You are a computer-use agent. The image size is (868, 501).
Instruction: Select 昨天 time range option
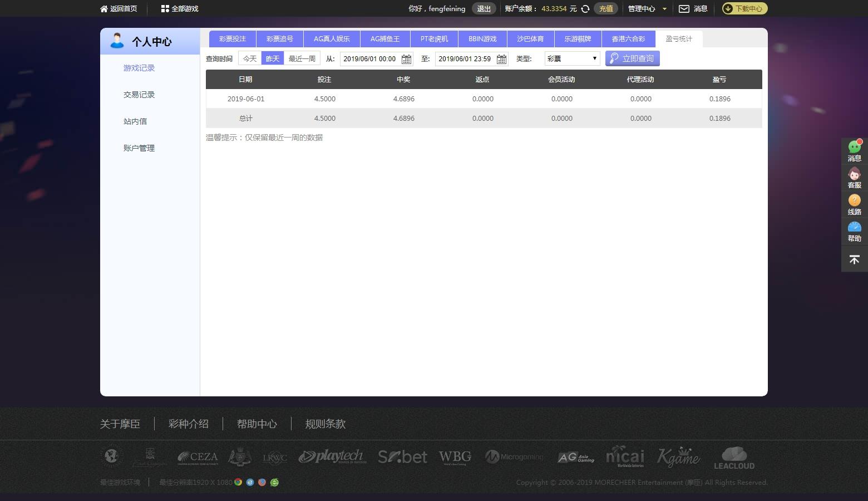(x=273, y=58)
